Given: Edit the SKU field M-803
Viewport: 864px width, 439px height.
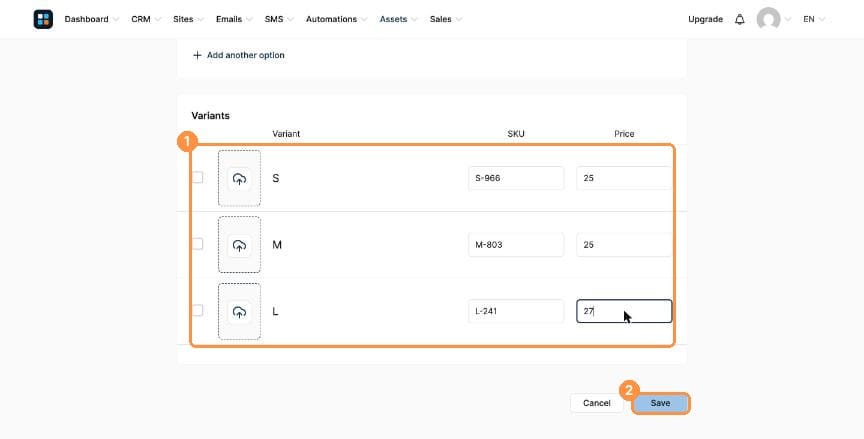Looking at the screenshot, I should pyautogui.click(x=516, y=245).
